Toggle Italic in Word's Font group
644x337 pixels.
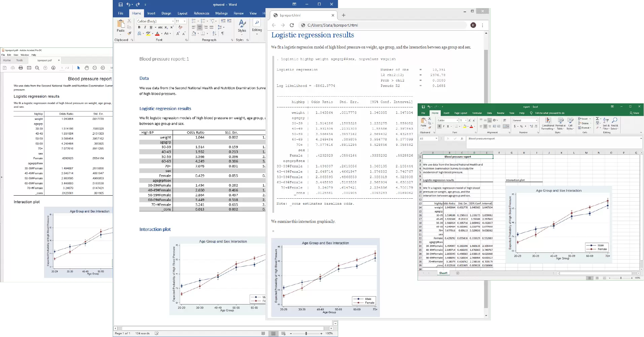pyautogui.click(x=145, y=27)
